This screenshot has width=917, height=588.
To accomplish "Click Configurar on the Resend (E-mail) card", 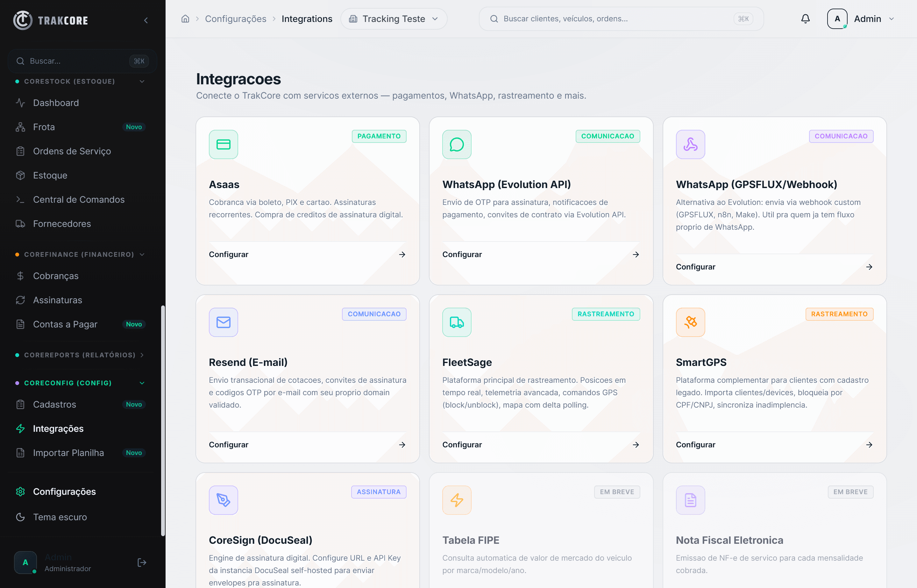I will [229, 445].
